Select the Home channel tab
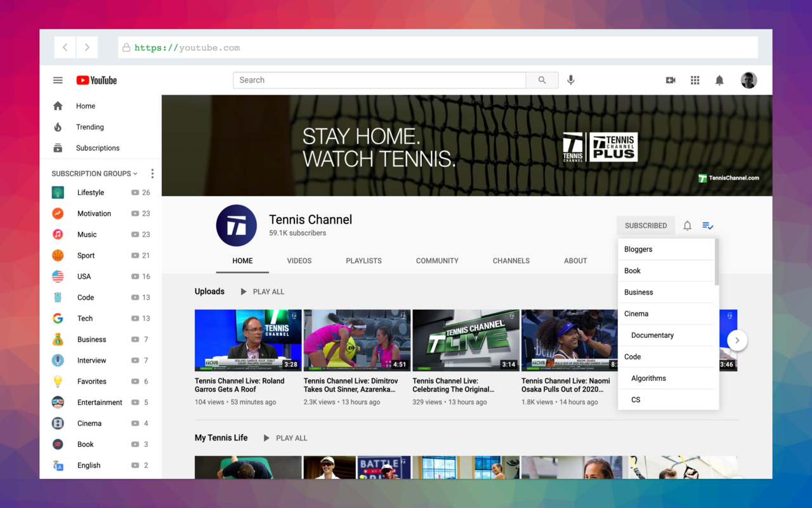This screenshot has width=812, height=508. [x=242, y=260]
